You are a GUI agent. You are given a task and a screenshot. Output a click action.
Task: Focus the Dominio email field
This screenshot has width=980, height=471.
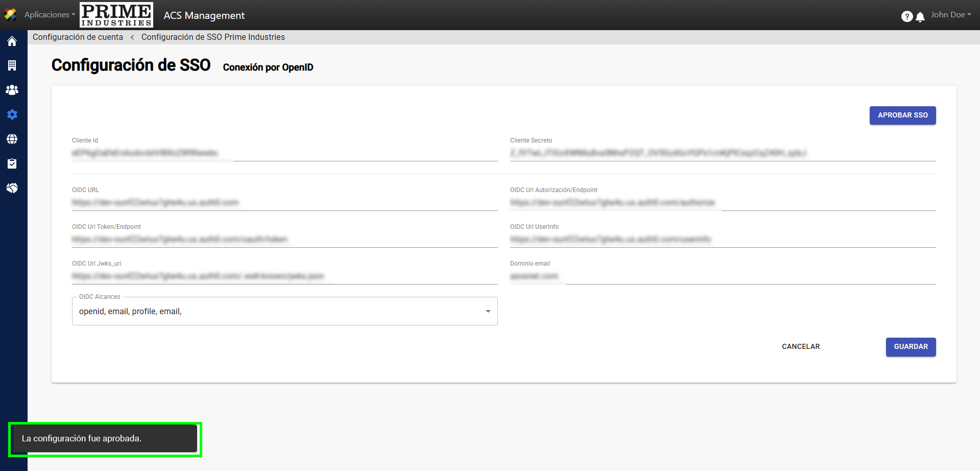722,276
